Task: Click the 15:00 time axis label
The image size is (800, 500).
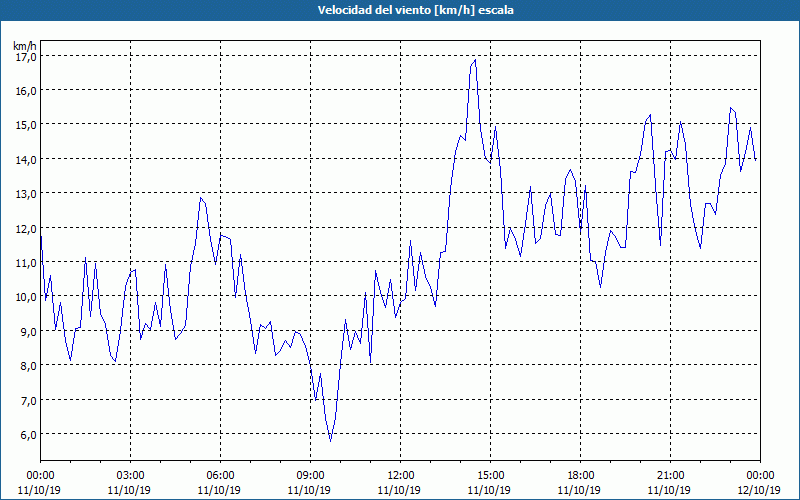Action: click(490, 476)
